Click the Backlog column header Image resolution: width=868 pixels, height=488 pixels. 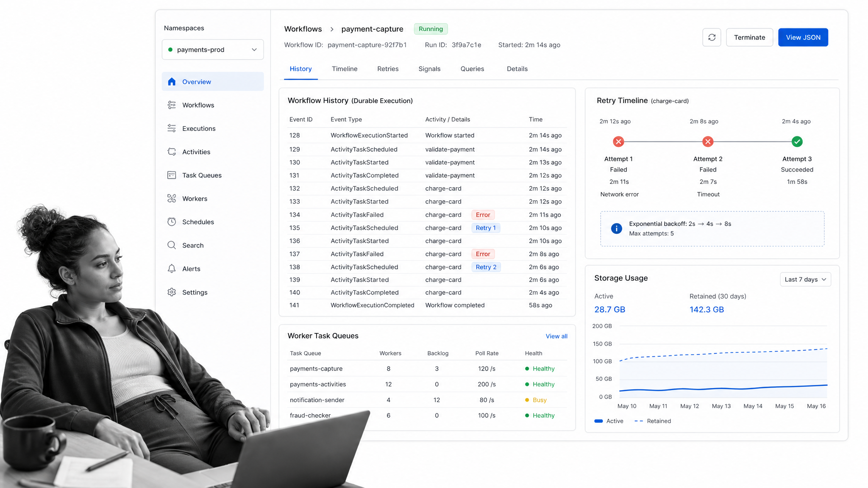[438, 353]
